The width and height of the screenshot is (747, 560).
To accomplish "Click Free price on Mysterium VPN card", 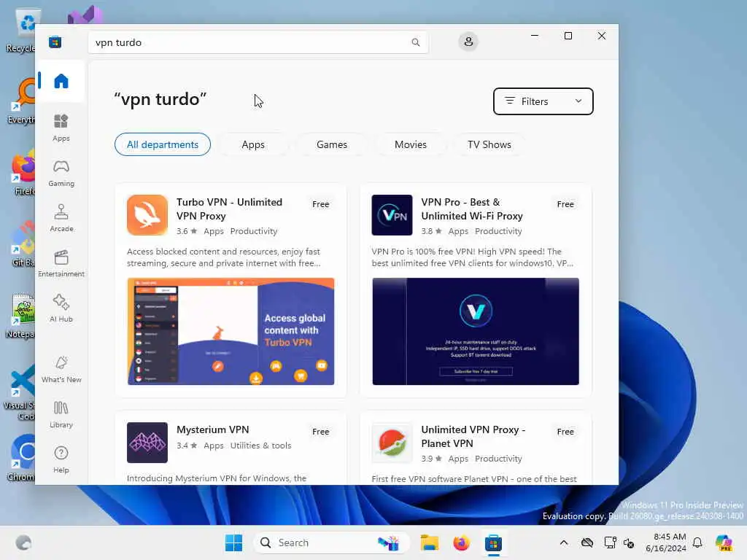I will pos(321,432).
